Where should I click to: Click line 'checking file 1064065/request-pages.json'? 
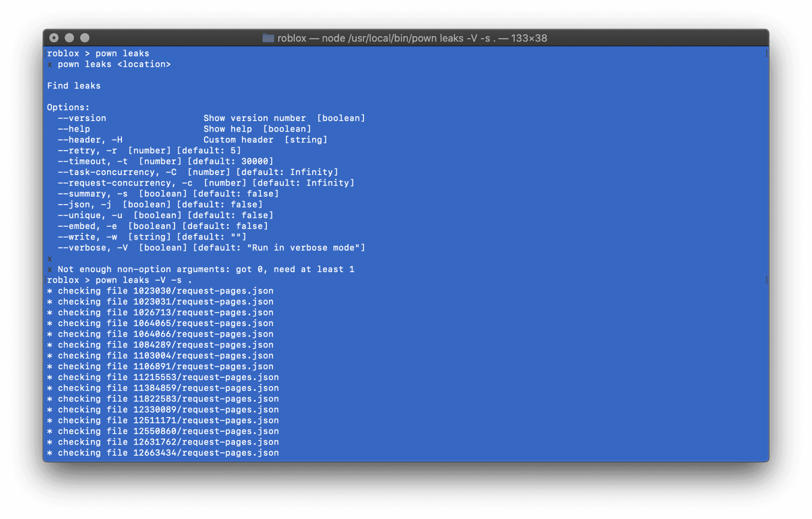[x=160, y=323]
